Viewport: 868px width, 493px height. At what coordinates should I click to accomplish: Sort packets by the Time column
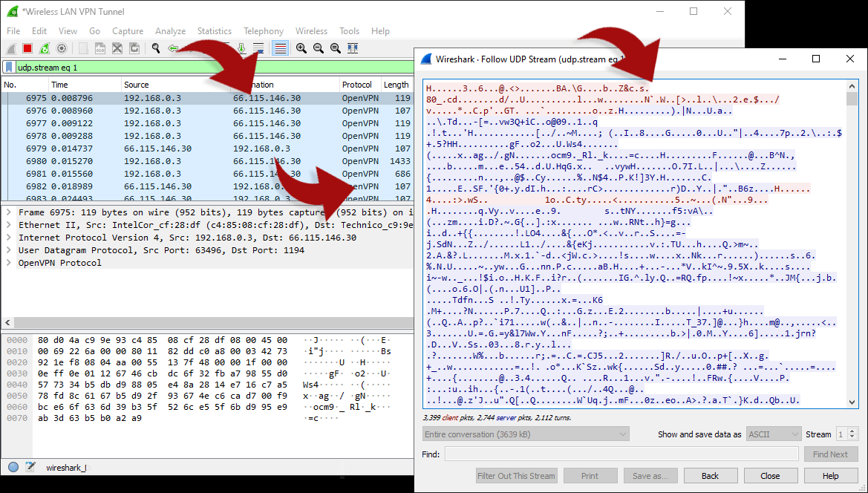85,85
